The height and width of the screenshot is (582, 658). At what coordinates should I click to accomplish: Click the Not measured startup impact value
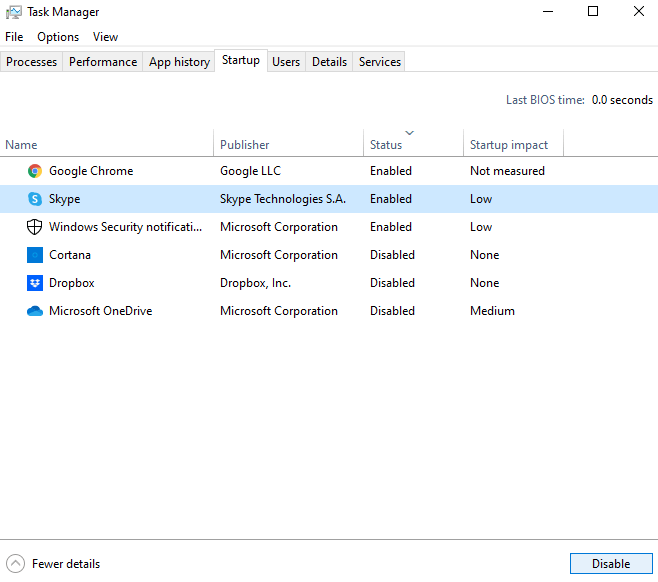coord(507,171)
